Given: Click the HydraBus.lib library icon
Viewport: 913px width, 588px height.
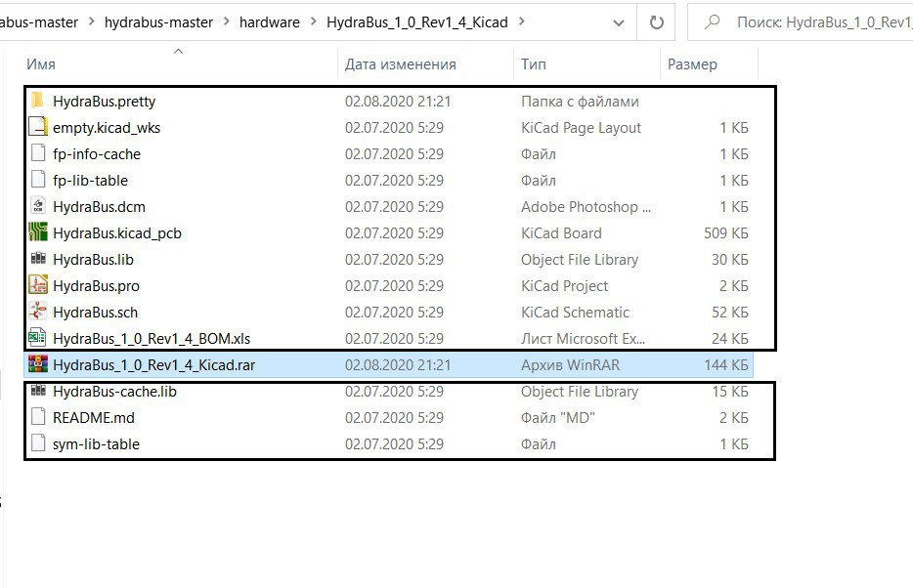Looking at the screenshot, I should 38,259.
